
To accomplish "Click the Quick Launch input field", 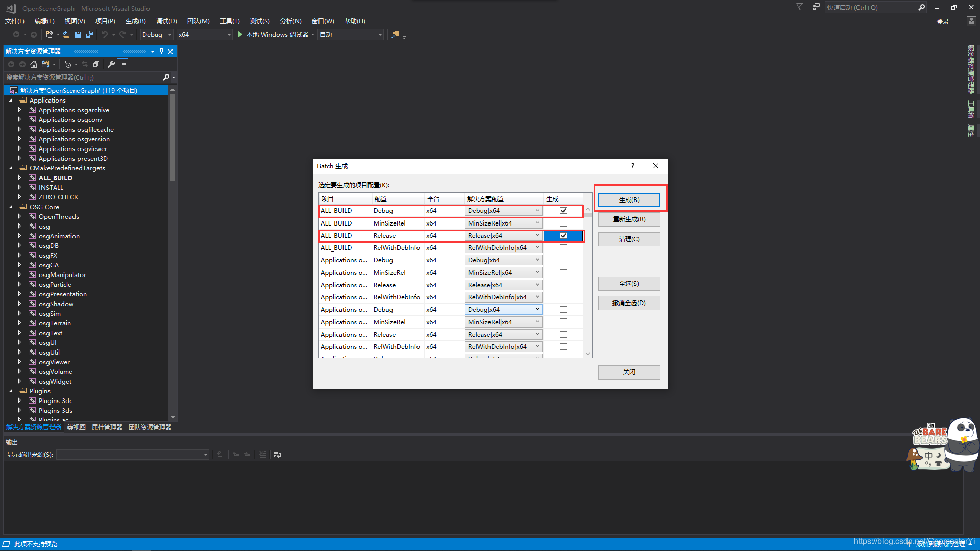I will pyautogui.click(x=871, y=7).
